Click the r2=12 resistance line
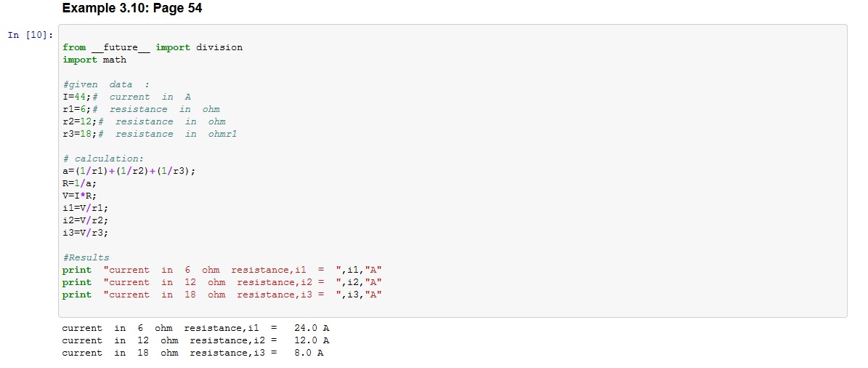This screenshot has height=368, width=868. click(144, 121)
